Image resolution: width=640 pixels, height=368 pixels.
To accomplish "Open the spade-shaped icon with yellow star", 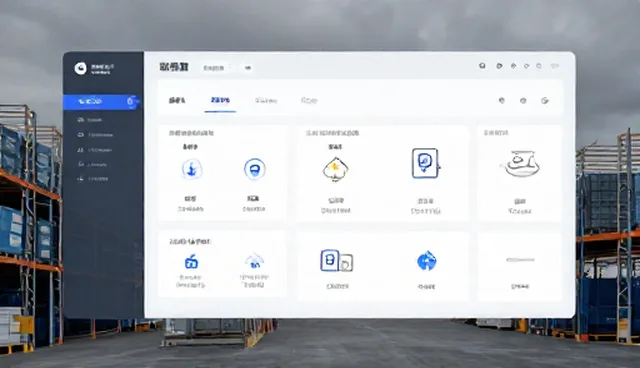I will (x=335, y=169).
